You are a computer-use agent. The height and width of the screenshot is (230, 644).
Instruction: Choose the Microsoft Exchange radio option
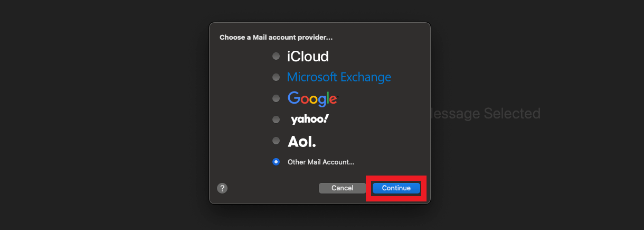click(276, 77)
